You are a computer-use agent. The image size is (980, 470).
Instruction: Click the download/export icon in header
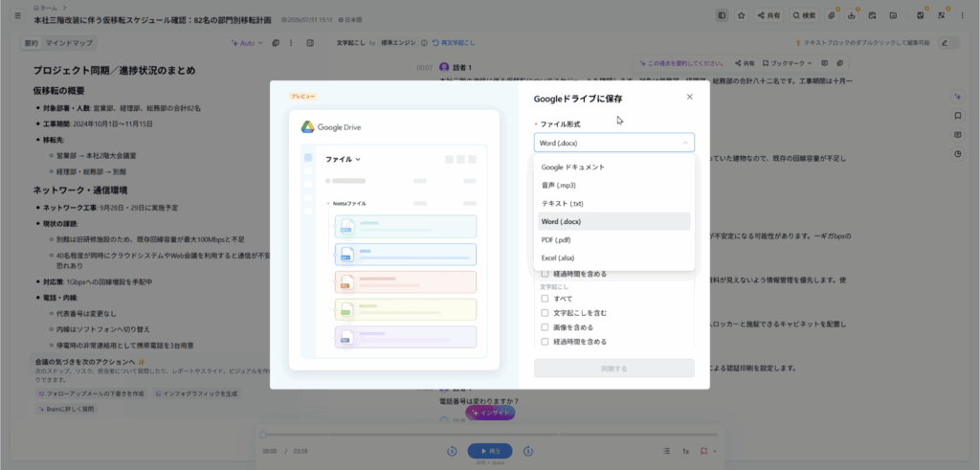point(852,15)
